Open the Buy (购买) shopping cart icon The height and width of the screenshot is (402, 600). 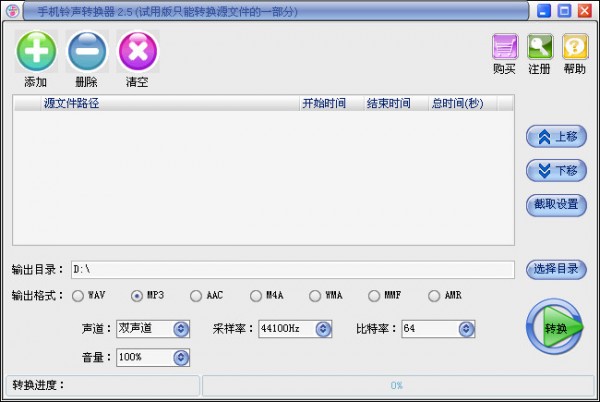click(505, 47)
